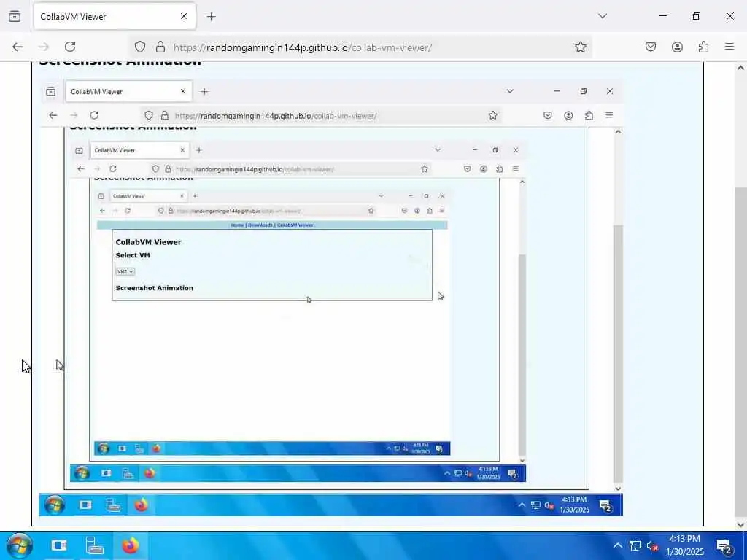Open a new tab in the outermost browser

pos(212,17)
